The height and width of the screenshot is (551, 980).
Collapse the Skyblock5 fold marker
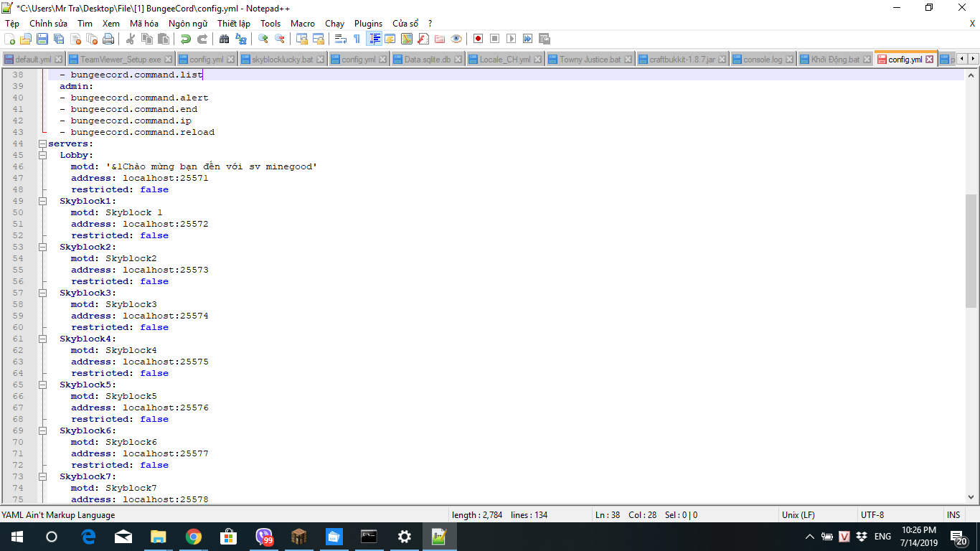42,385
